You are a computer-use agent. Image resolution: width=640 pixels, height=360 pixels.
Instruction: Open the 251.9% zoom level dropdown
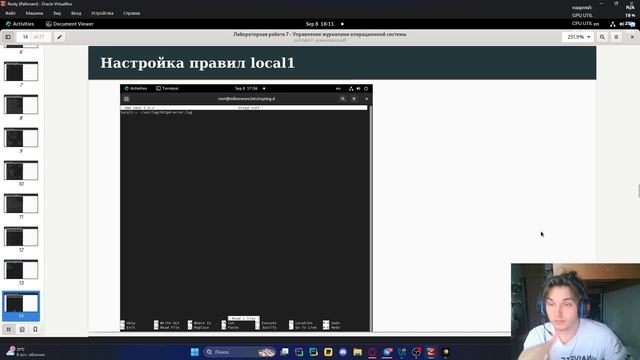coord(578,37)
